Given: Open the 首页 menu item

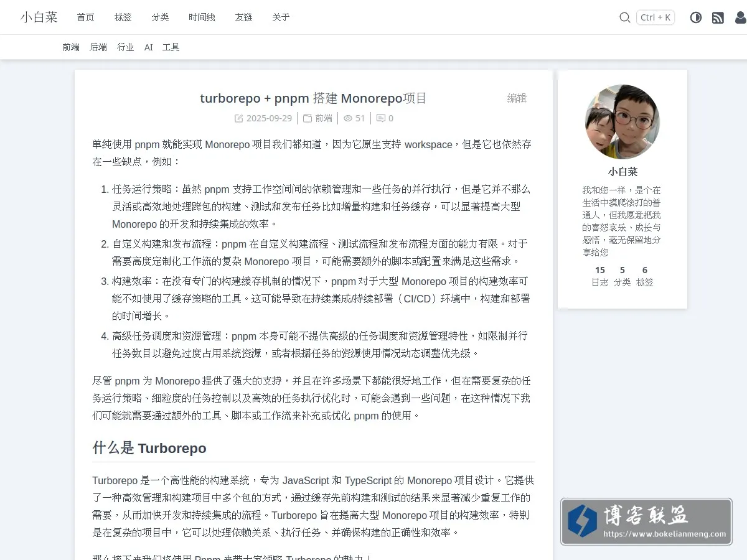Looking at the screenshot, I should click(86, 17).
